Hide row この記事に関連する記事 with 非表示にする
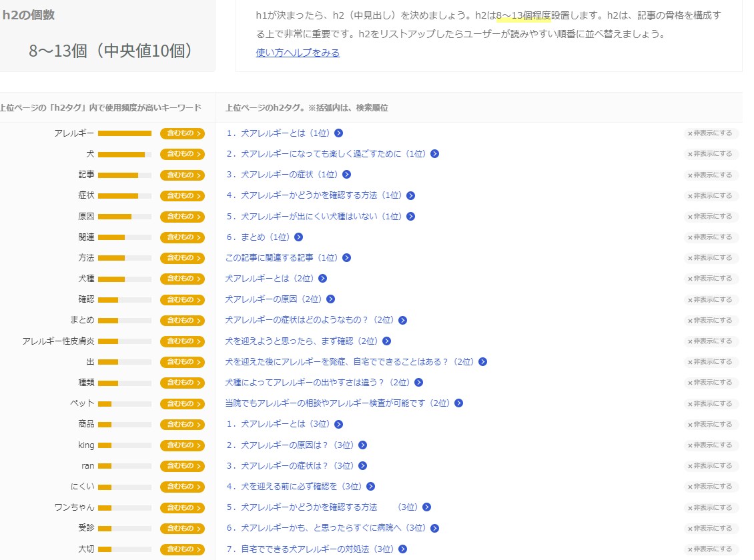The height and width of the screenshot is (560, 754). (x=710, y=258)
